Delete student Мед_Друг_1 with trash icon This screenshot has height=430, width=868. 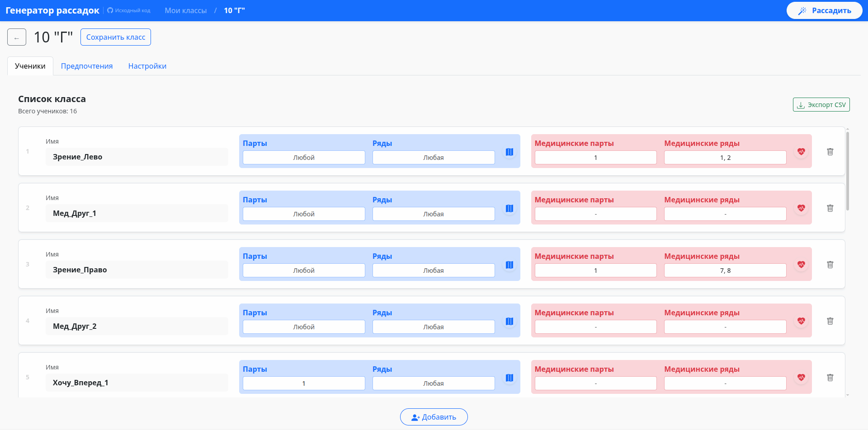click(x=830, y=208)
